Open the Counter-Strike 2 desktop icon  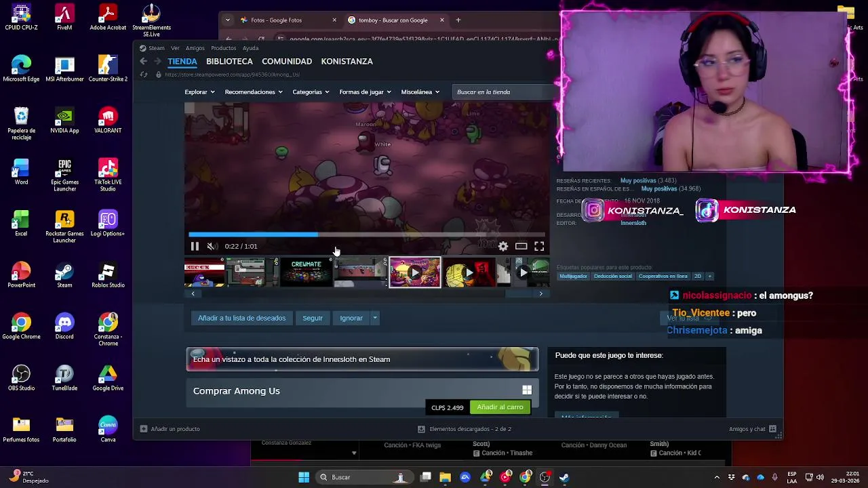(108, 69)
